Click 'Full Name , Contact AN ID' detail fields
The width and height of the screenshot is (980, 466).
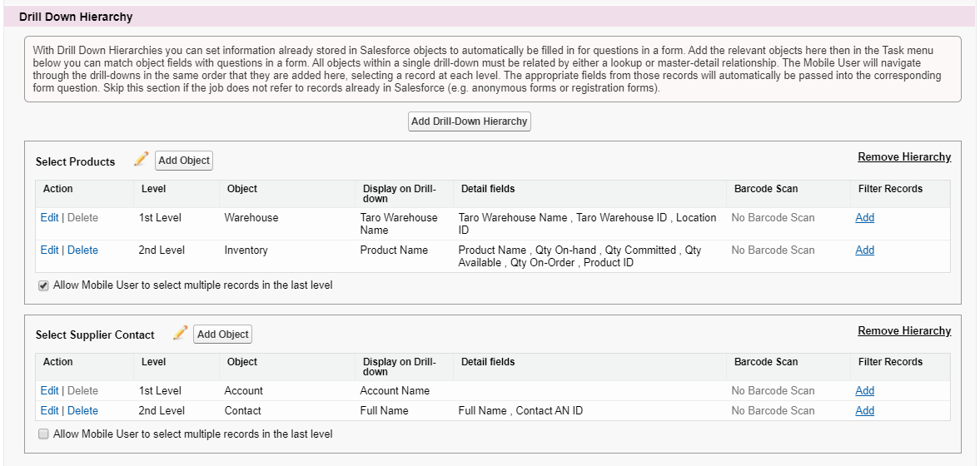[520, 410]
